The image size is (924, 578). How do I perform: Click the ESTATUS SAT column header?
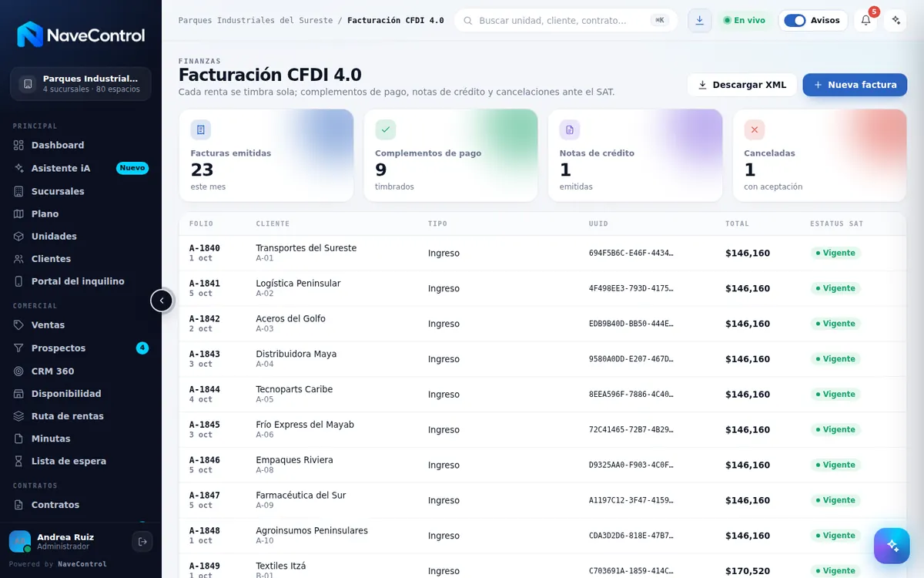[x=837, y=223]
